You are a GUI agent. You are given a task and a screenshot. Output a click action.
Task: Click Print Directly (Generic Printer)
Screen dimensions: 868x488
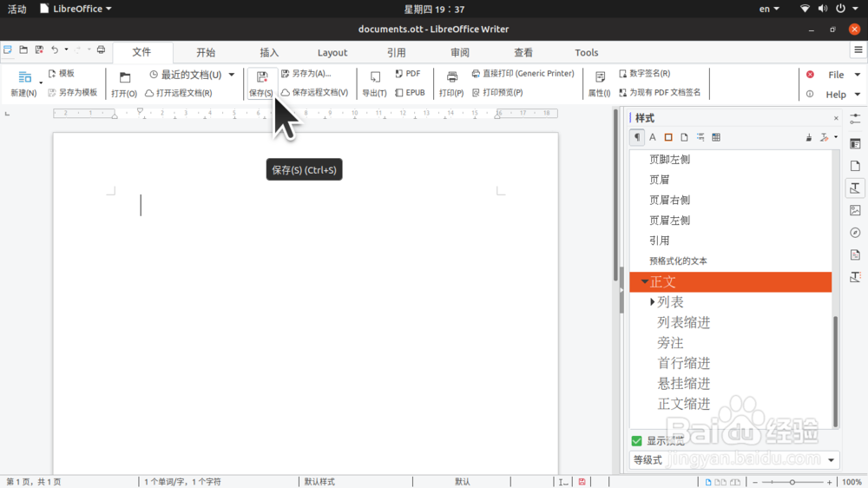click(523, 73)
